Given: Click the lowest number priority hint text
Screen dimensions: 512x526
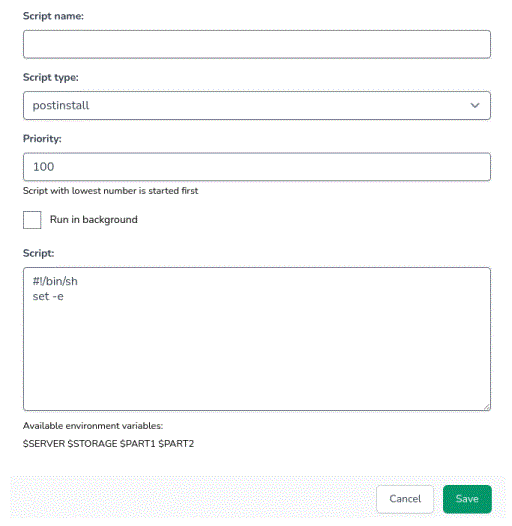Looking at the screenshot, I should pos(110,191).
